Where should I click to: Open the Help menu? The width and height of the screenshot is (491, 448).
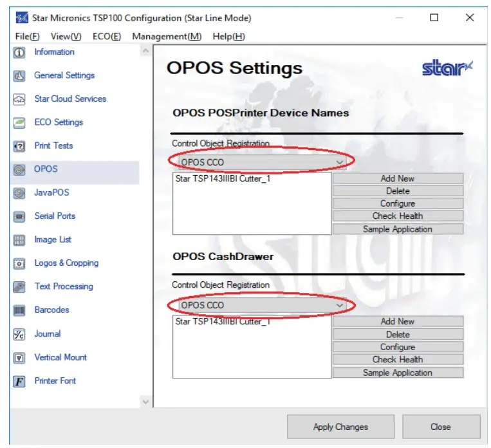click(228, 36)
